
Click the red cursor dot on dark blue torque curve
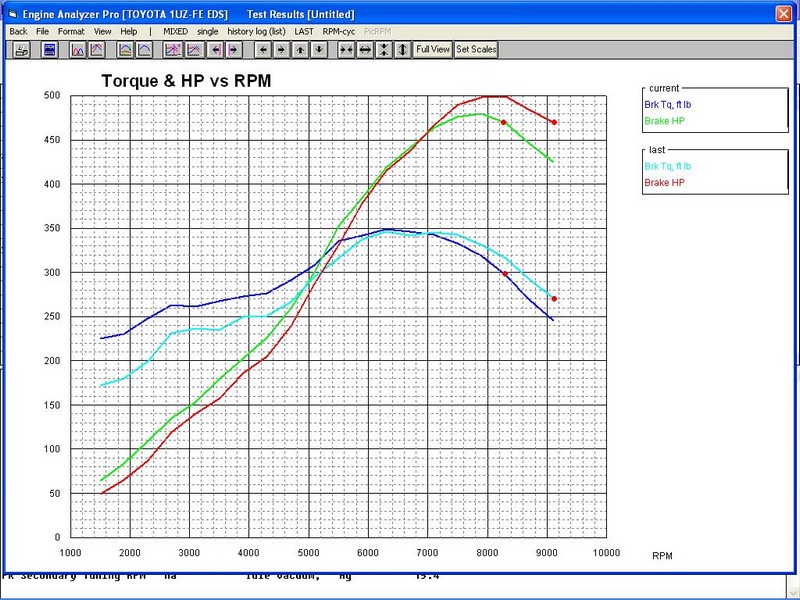505,274
